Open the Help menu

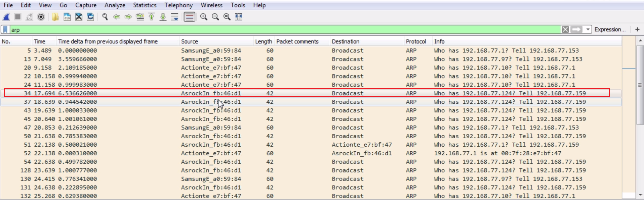(x=259, y=5)
